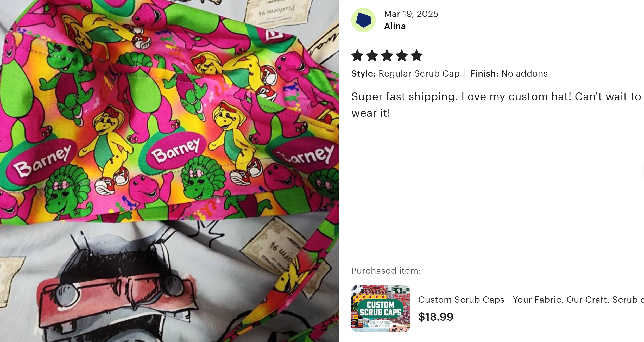This screenshot has width=644, height=342.
Task: Click the fifth star in the rating
Action: (417, 56)
